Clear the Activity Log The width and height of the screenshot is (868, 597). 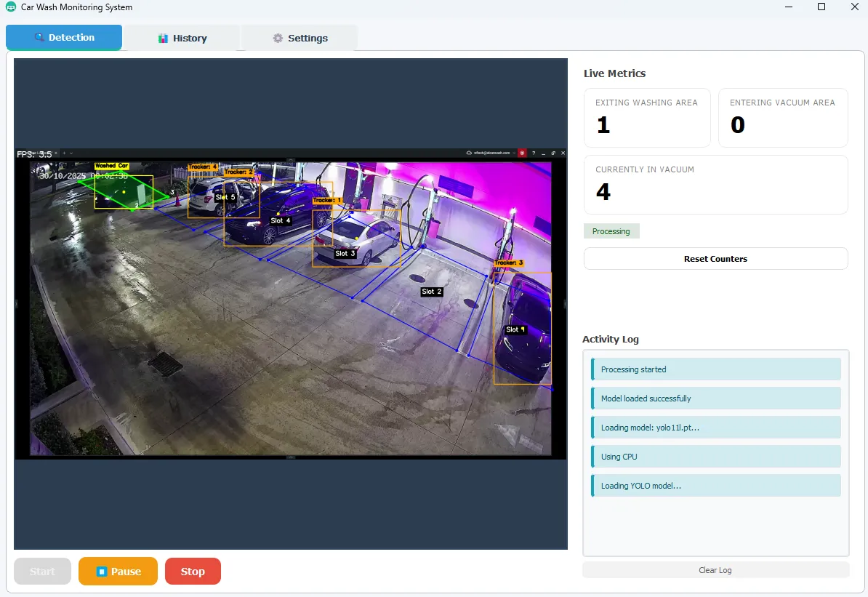pos(716,570)
